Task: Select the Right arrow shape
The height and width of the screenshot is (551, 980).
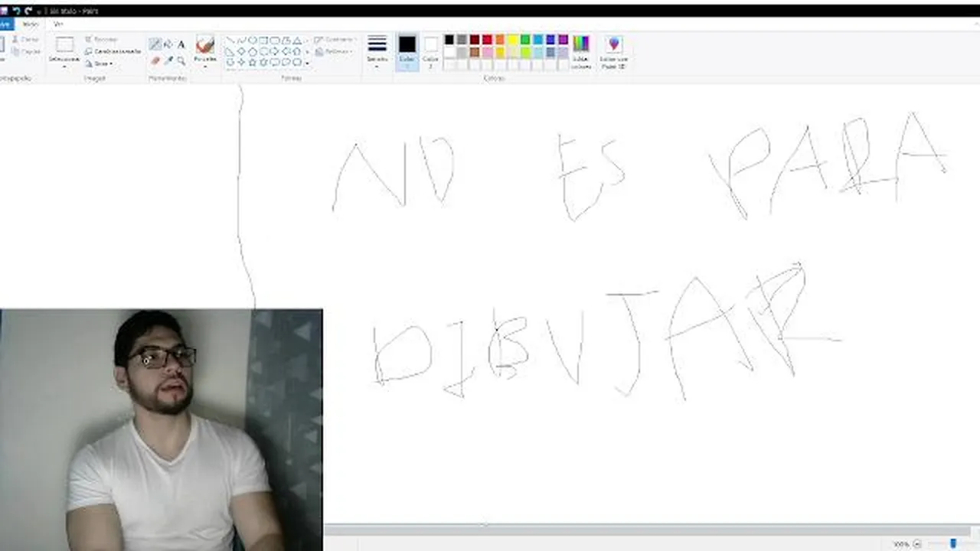Action: click(274, 51)
